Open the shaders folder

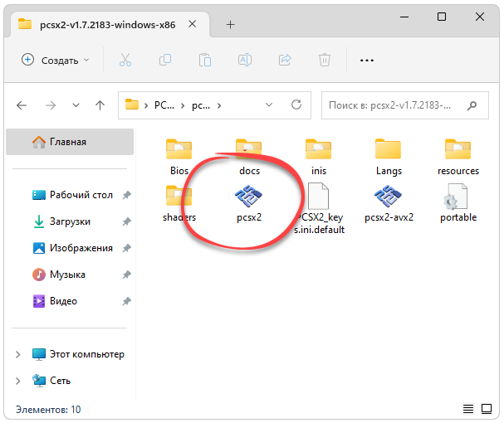pyautogui.click(x=179, y=203)
